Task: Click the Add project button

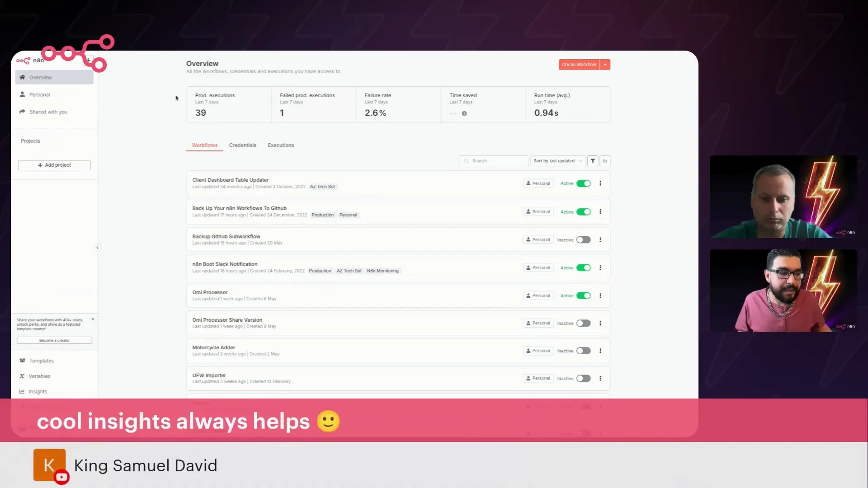Action: coord(54,165)
